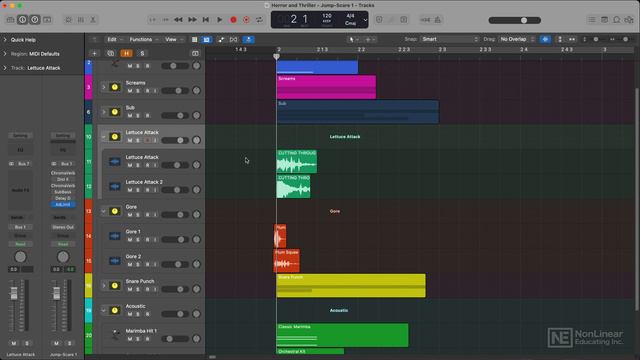Toggle the Metronome button
Viewport: 640px width, 360px height.
tap(438, 20)
